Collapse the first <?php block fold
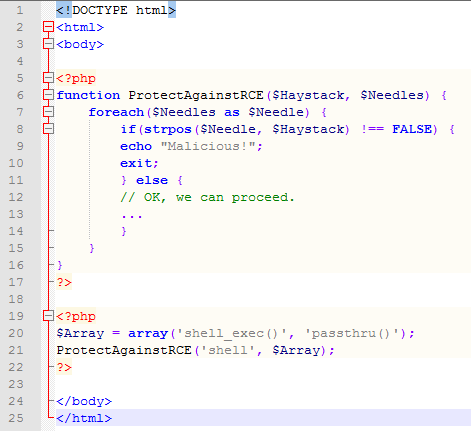The image size is (471, 431). (x=48, y=78)
